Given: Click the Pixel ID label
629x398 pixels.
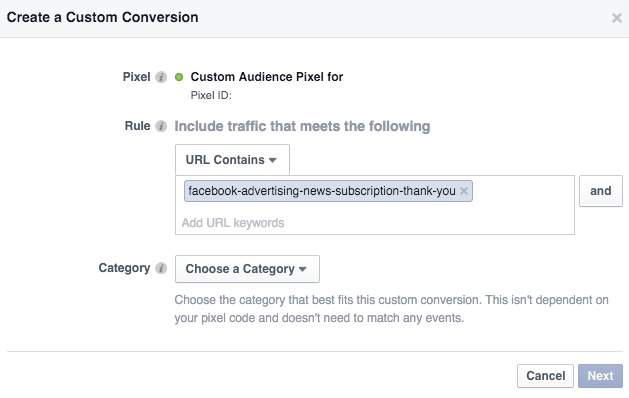Looking at the screenshot, I should tap(211, 95).
